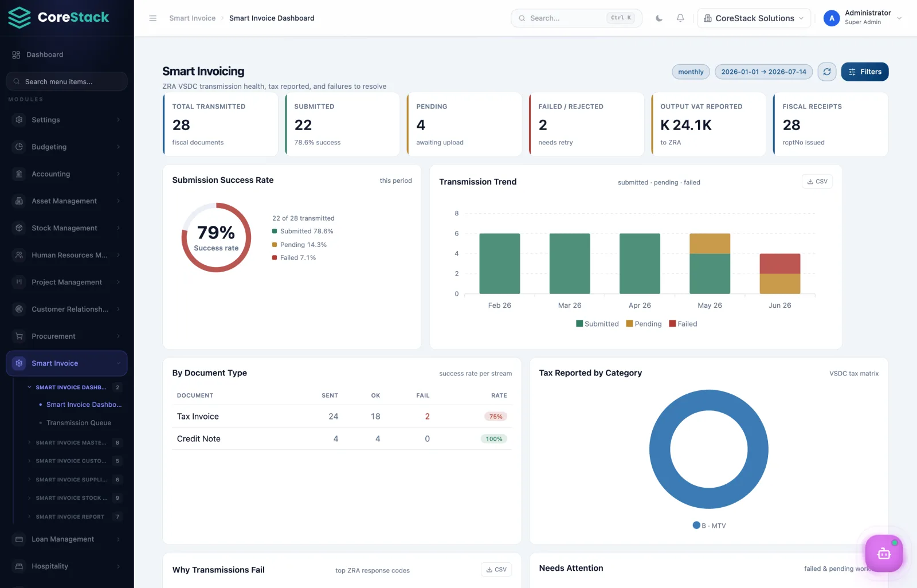Click the 2026-01-01 to 2026-07-14 date range chip
Image resolution: width=917 pixels, height=588 pixels.
pyautogui.click(x=763, y=72)
